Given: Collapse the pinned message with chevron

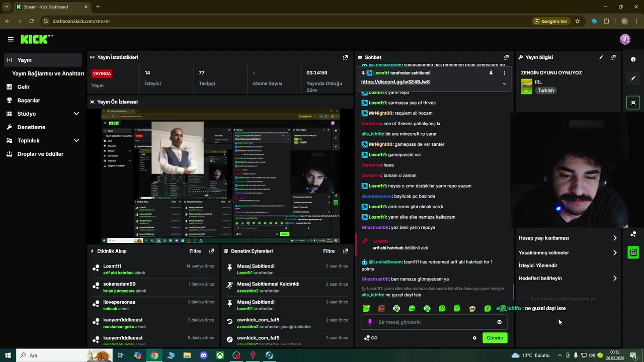Looking at the screenshot, I should click(504, 83).
